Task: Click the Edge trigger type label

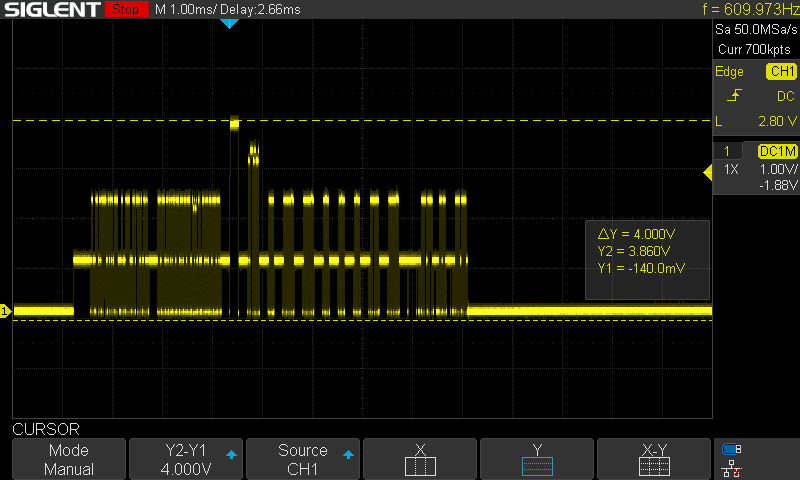Action: [x=729, y=72]
